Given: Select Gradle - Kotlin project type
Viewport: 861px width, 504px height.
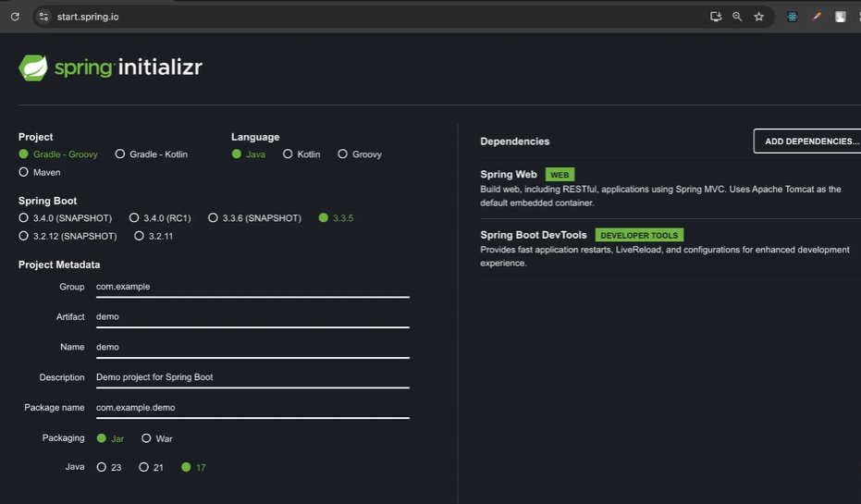Looking at the screenshot, I should (x=152, y=154).
